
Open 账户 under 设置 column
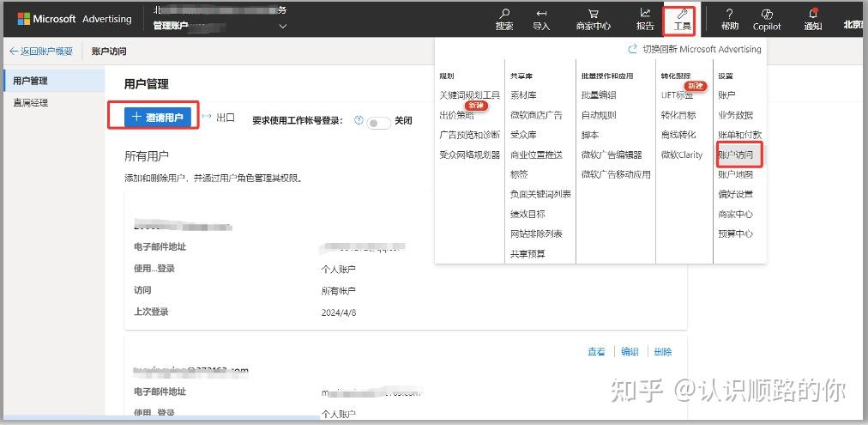click(726, 95)
